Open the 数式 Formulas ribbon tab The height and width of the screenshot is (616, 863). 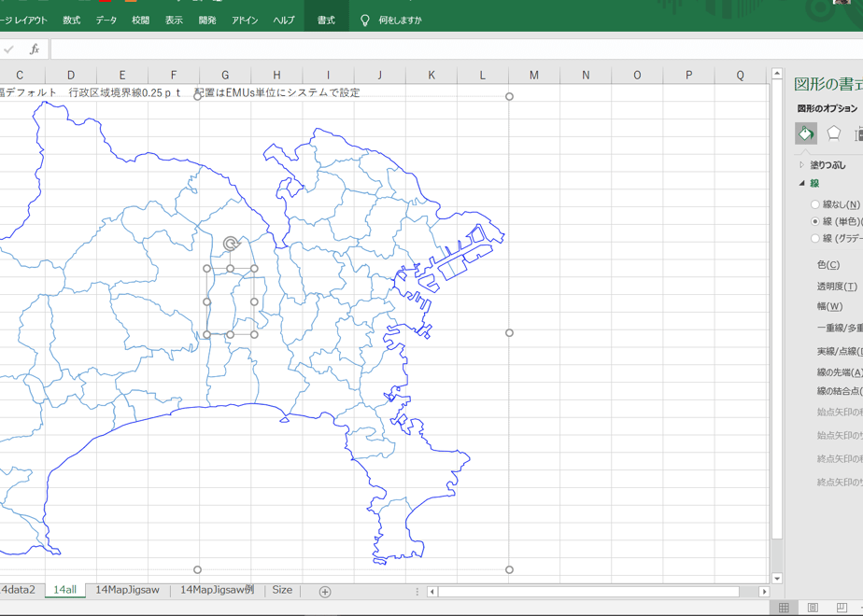click(x=72, y=21)
